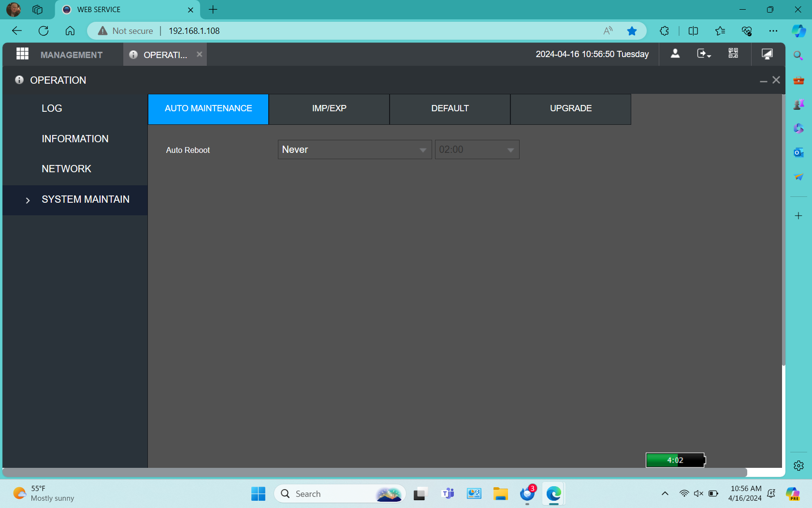Open the browser extensions icon
Image resolution: width=812 pixels, height=508 pixels.
pyautogui.click(x=664, y=31)
